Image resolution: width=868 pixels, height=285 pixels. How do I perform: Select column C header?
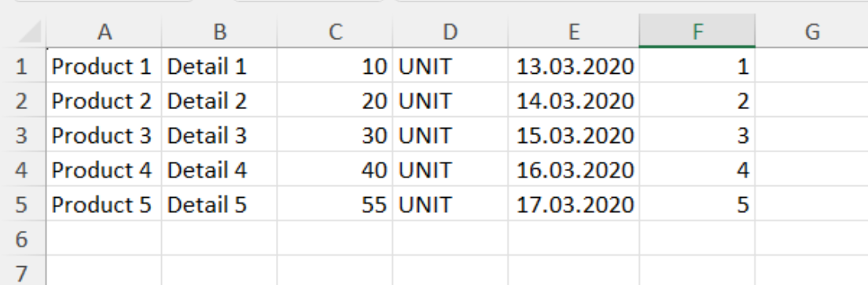[335, 32]
